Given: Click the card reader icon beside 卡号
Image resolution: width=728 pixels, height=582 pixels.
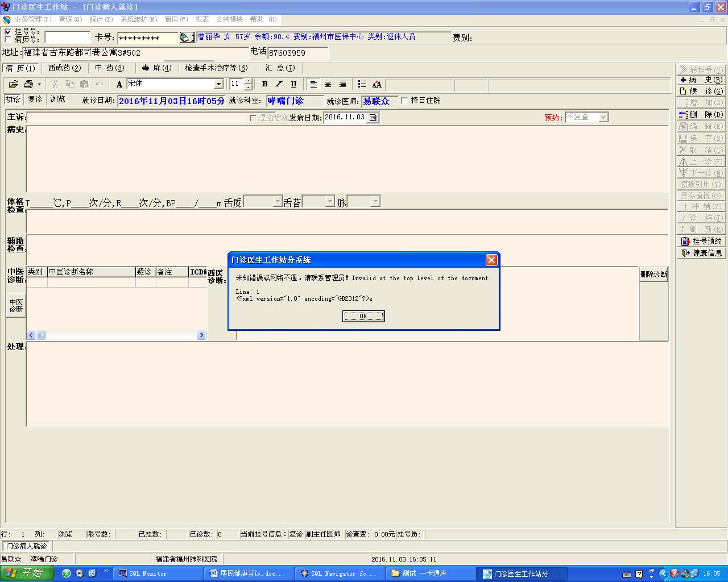Looking at the screenshot, I should (x=187, y=38).
